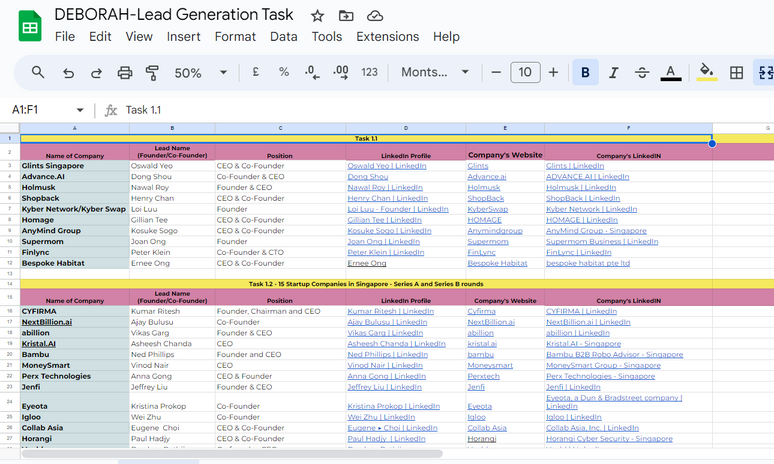The height and width of the screenshot is (464, 774).
Task: Undo the last action
Action: (68, 73)
